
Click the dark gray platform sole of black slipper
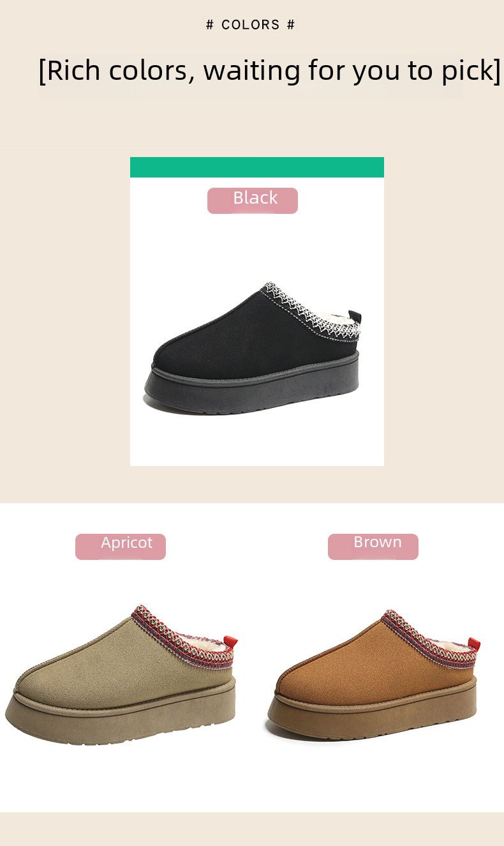coord(253,389)
